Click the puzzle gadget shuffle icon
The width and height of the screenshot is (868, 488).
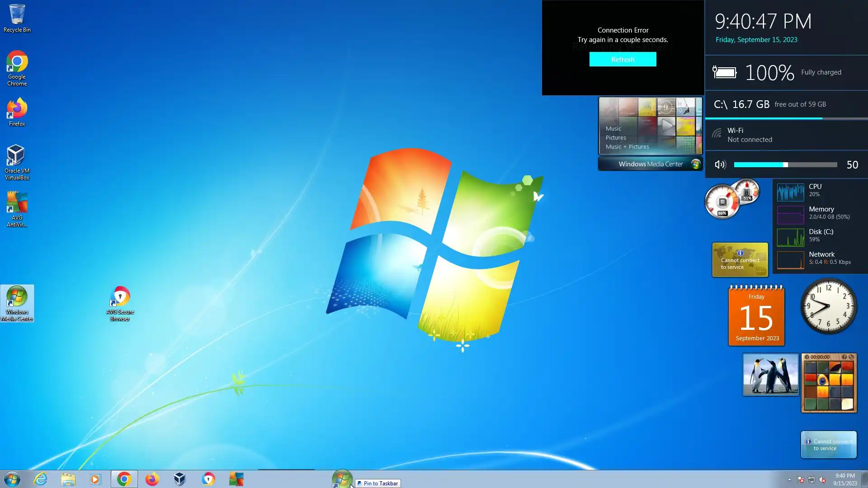tap(851, 357)
